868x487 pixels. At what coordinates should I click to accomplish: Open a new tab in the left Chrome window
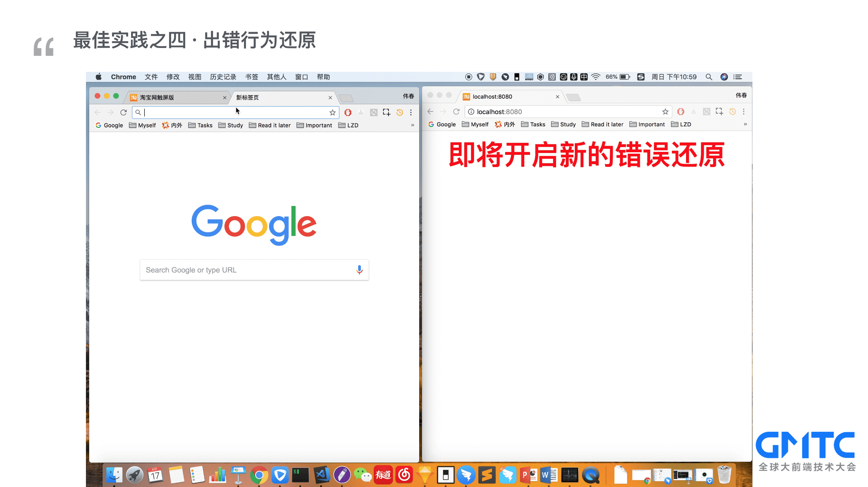(346, 98)
